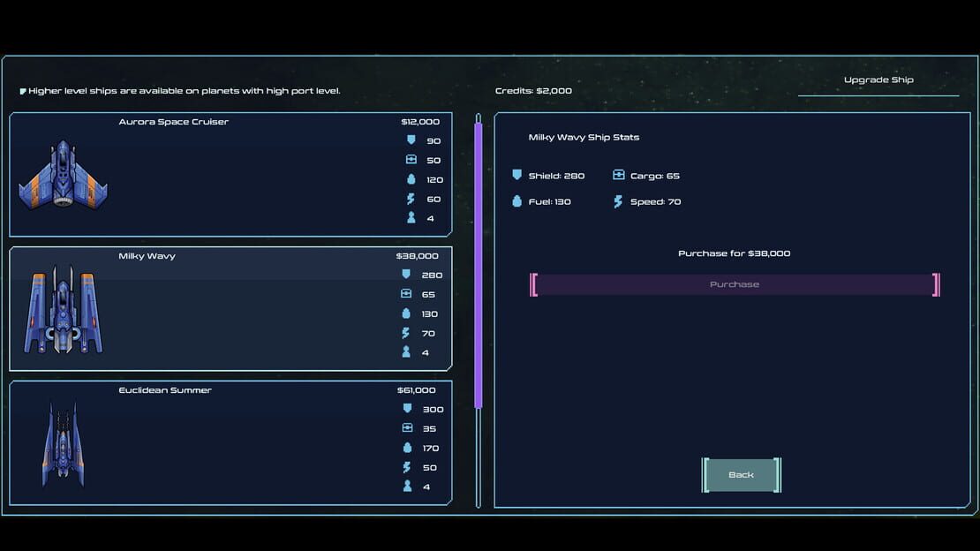Viewport: 980px width, 551px height.
Task: Click the purple ship list scrollbar
Action: [479, 265]
